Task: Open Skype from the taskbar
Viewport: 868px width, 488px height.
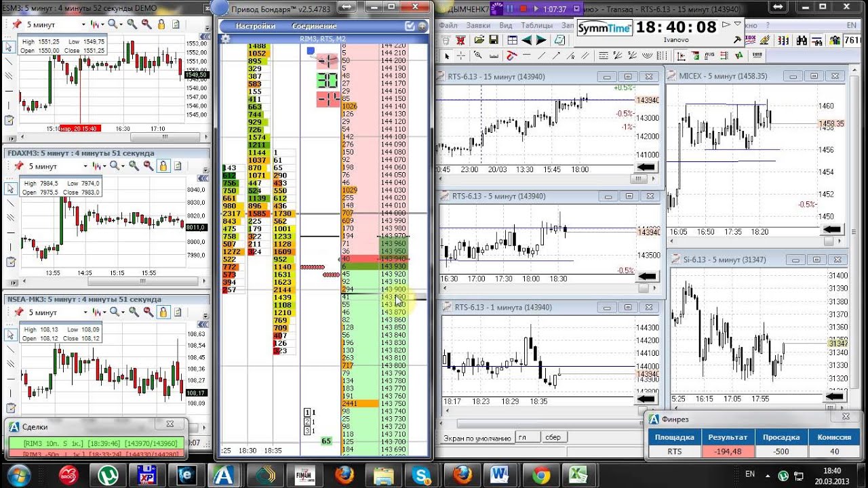Action: tap(422, 474)
